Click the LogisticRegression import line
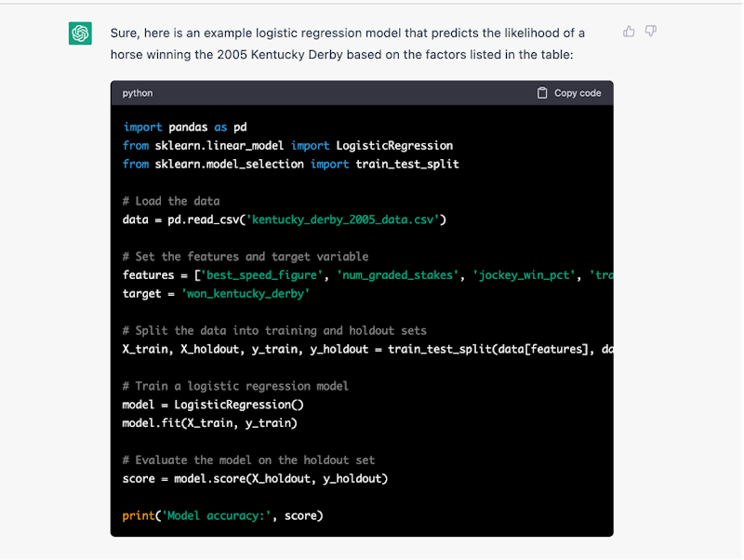This screenshot has width=744, height=560. coord(287,146)
